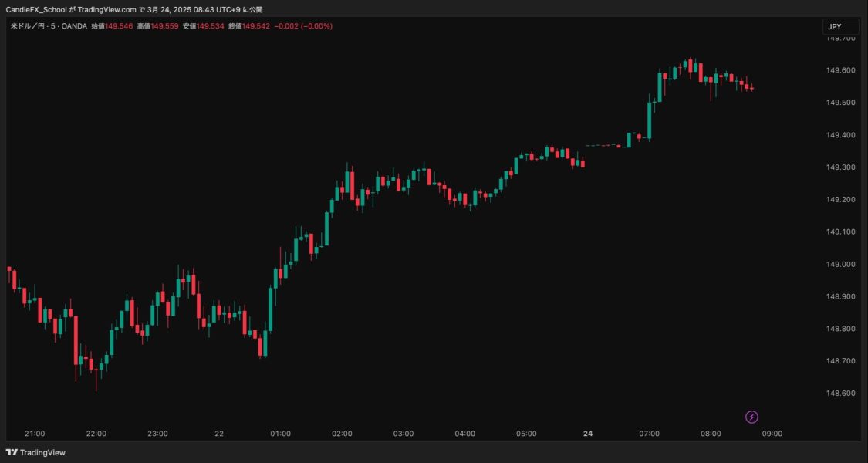This screenshot has height=463, width=868.
Task: Click the 07:00 time axis label
Action: [650, 434]
